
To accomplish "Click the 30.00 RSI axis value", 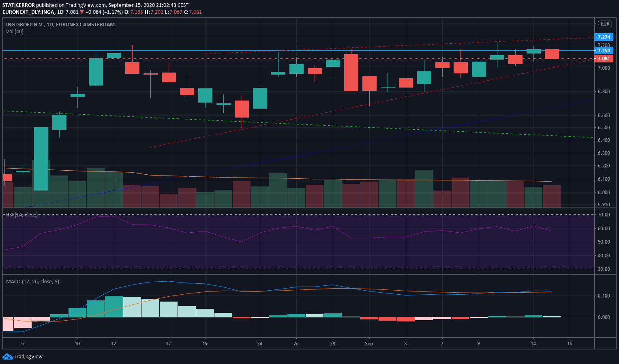I will click(x=604, y=269).
